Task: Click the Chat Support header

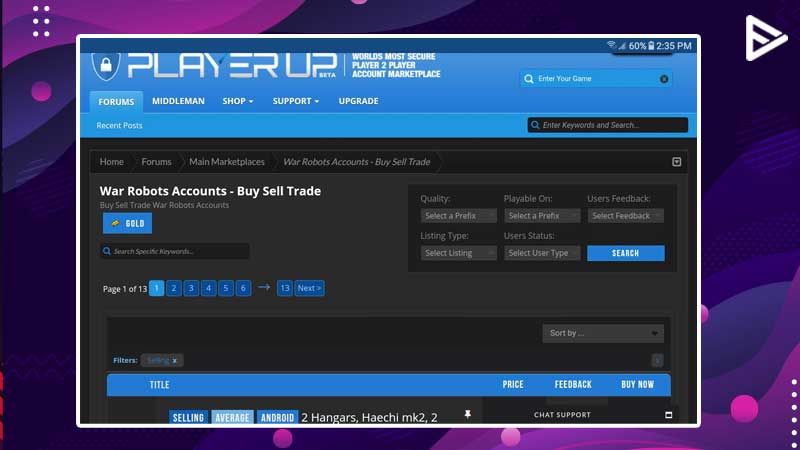Action: pos(562,415)
